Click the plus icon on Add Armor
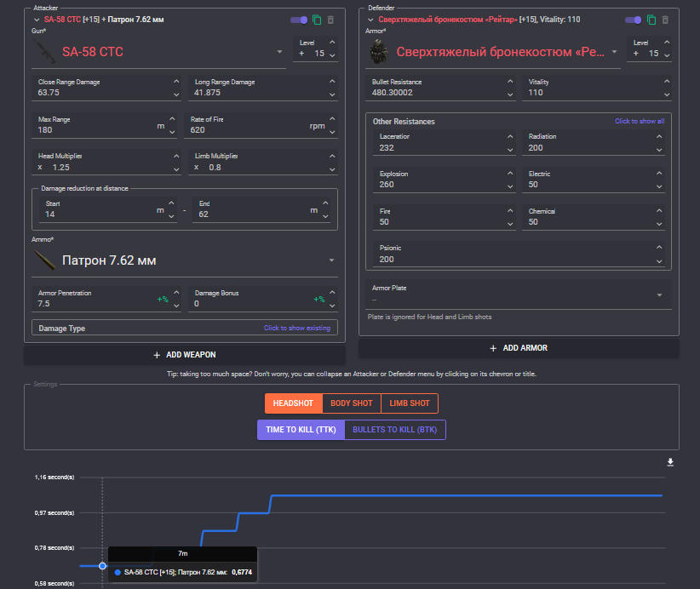This screenshot has width=700, height=589. coord(493,348)
